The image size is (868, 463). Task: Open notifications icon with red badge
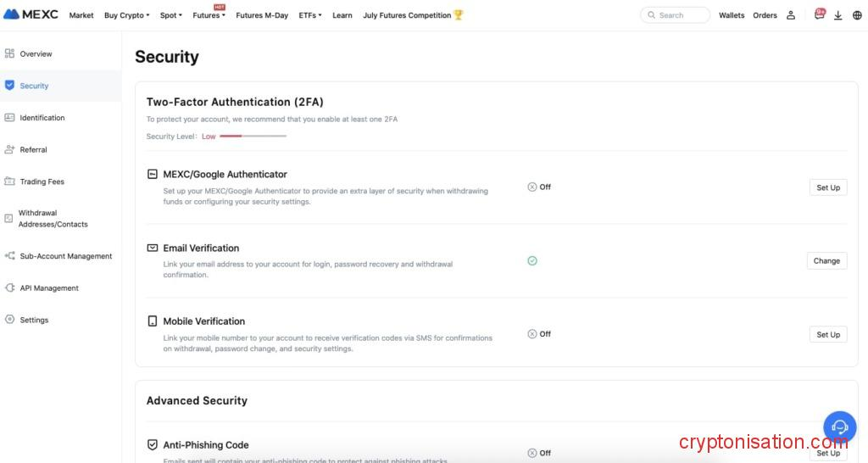pyautogui.click(x=819, y=14)
